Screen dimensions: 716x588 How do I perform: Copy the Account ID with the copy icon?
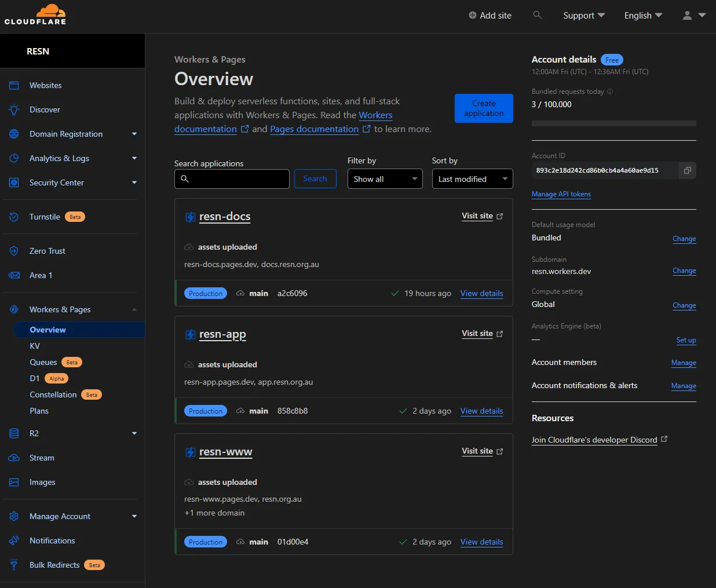click(x=688, y=170)
